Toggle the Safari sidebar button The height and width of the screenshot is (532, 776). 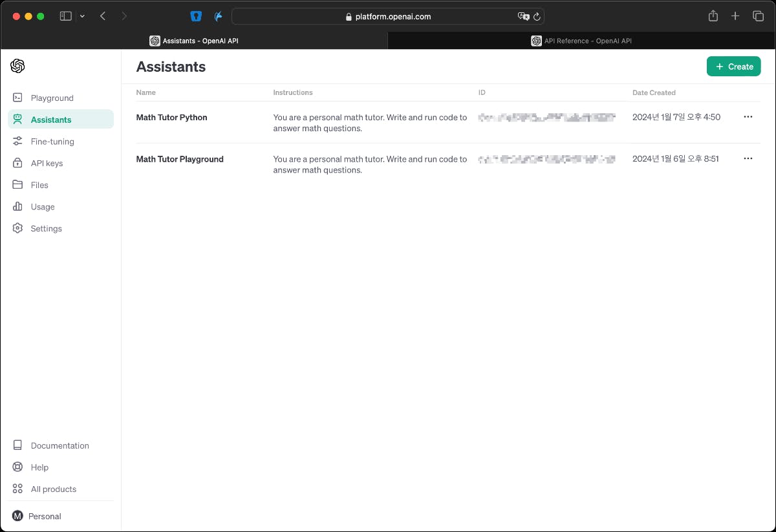[x=65, y=16]
